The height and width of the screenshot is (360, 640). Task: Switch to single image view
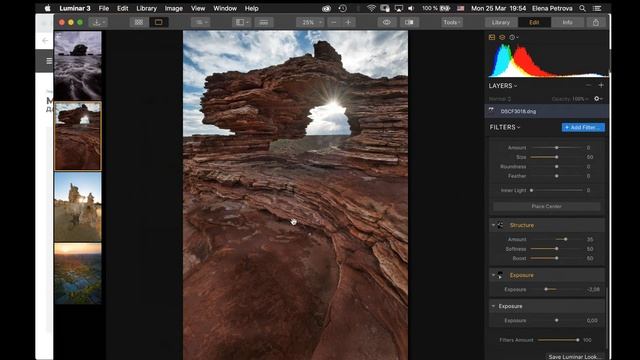coord(159,22)
